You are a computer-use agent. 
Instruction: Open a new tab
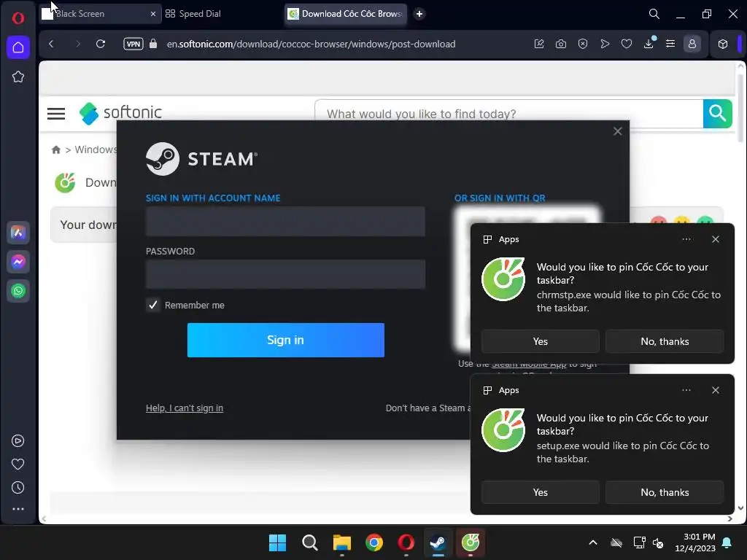click(x=419, y=14)
